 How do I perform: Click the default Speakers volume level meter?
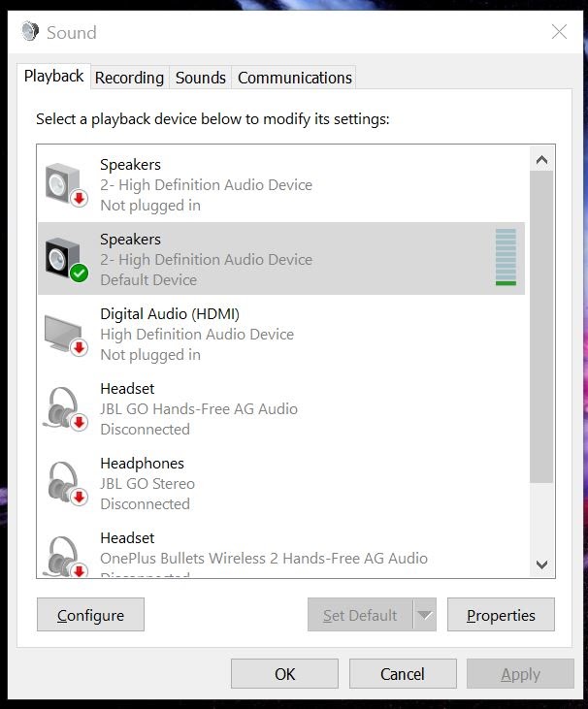(506, 257)
